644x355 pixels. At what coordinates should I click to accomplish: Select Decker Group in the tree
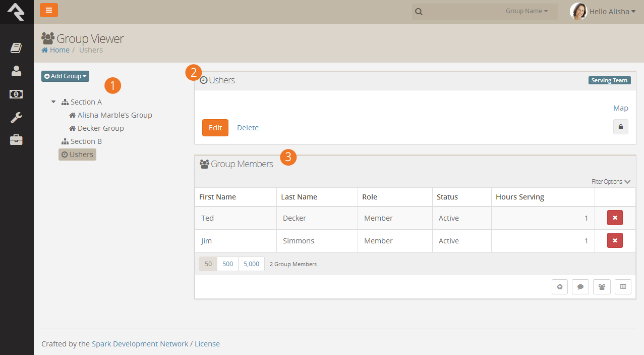pyautogui.click(x=96, y=128)
